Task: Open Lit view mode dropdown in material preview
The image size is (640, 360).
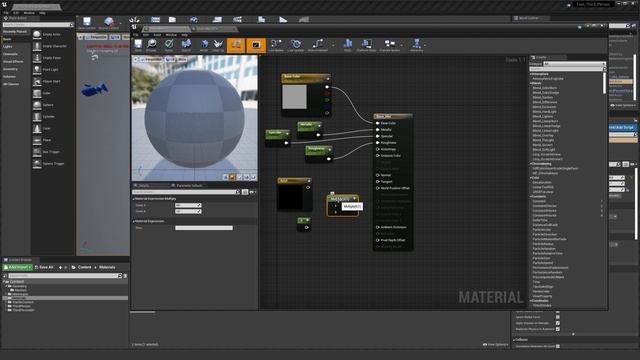Action: tap(170, 60)
